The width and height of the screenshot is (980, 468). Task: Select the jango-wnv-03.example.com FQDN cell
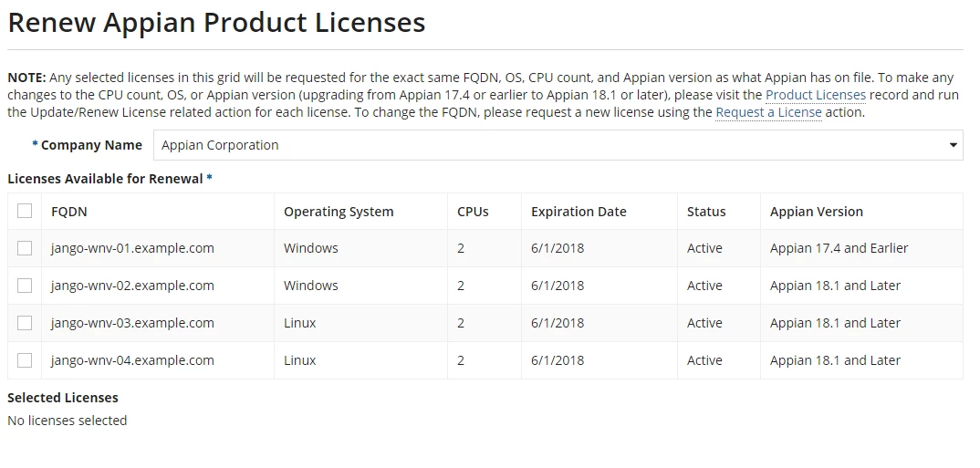tap(132, 323)
